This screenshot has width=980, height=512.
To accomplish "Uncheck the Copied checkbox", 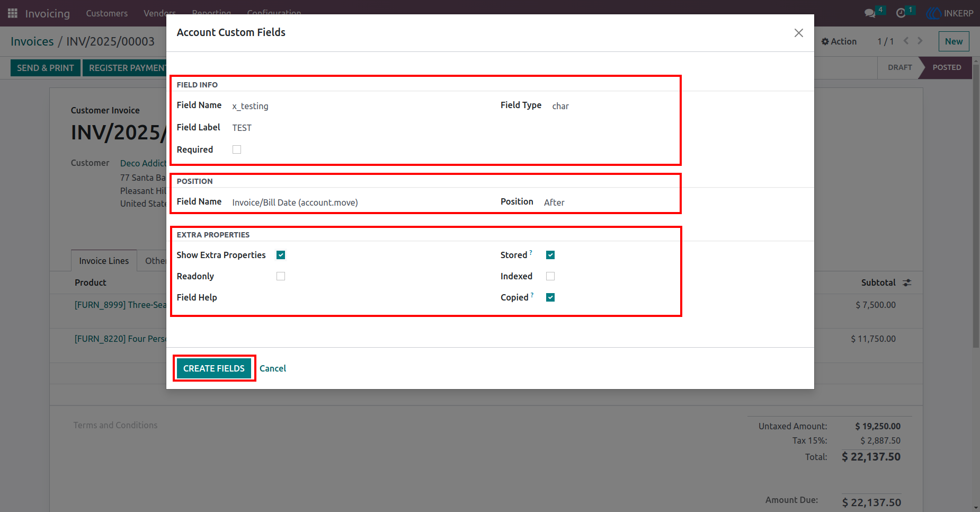I will tap(550, 297).
